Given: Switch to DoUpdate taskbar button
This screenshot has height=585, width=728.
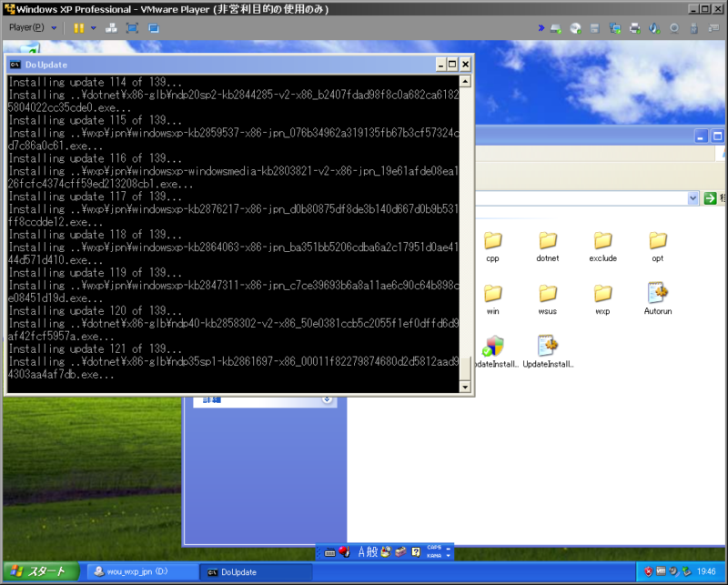Looking at the screenshot, I should click(x=256, y=572).
